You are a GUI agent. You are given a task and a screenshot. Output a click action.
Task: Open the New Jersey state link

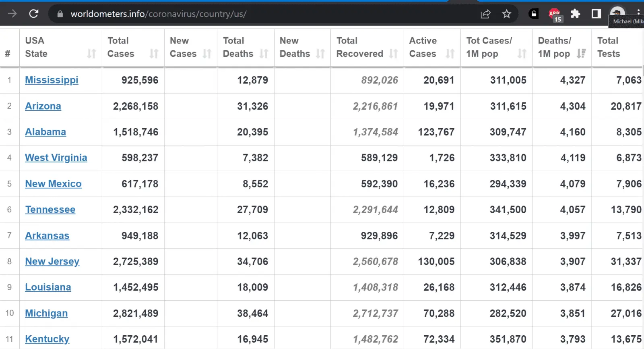pos(52,262)
